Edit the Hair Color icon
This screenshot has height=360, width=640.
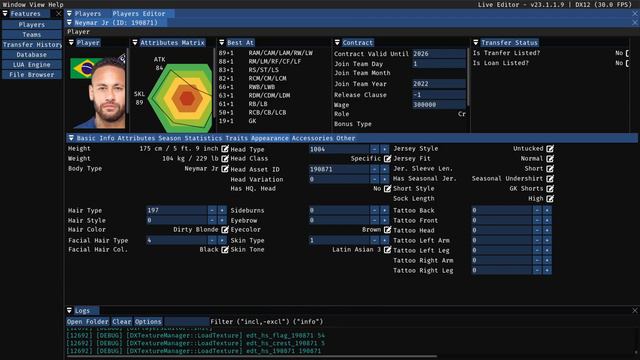coord(225,230)
